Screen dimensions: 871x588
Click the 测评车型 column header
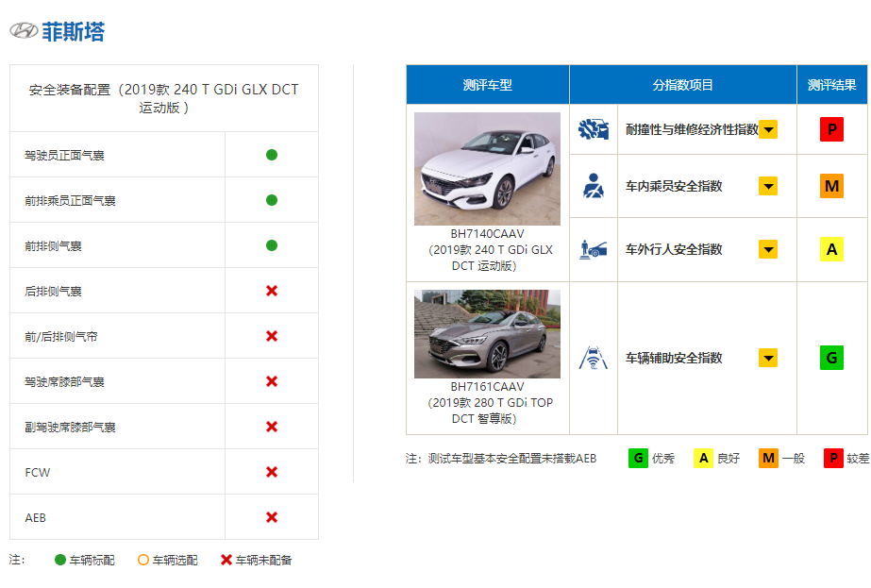pyautogui.click(x=488, y=85)
